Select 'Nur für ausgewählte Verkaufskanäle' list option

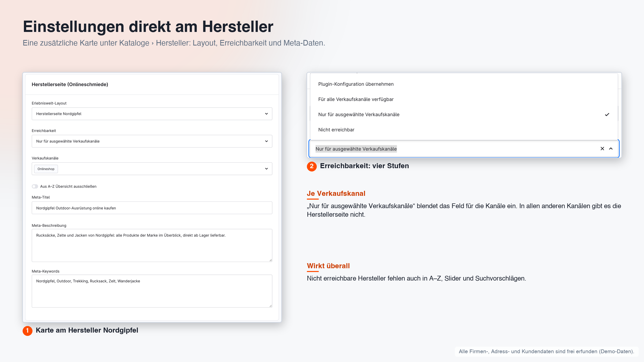(464, 115)
